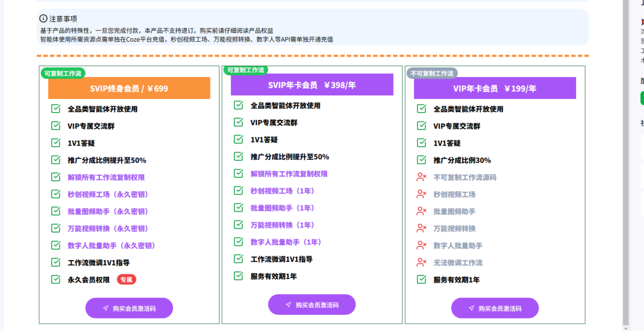Click the gray 不可复制工作流 tag
The image size is (644, 331).
[432, 73]
